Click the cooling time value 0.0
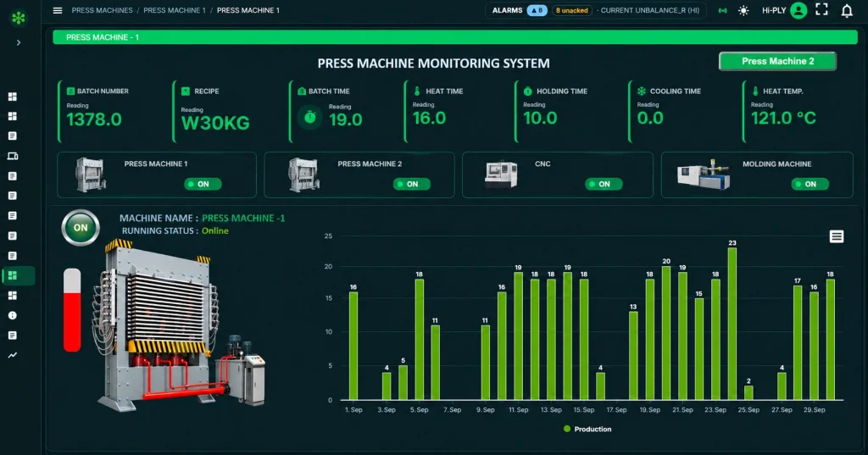868x455 pixels. [x=650, y=118]
